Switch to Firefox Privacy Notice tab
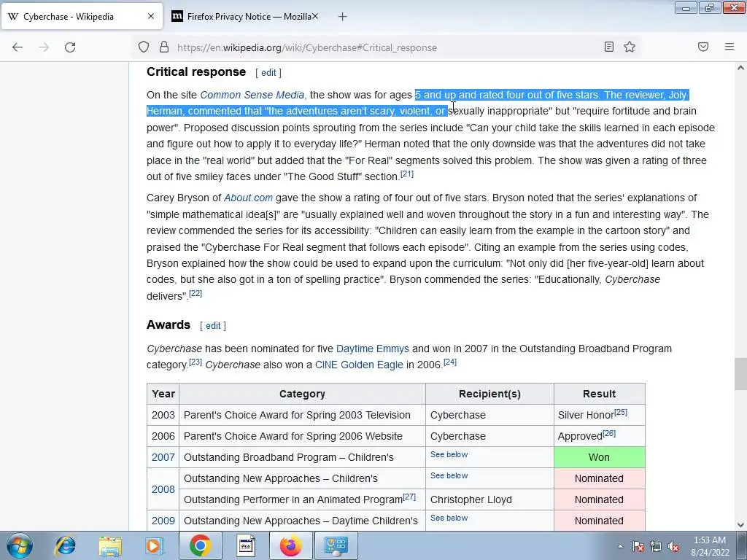 (244, 16)
